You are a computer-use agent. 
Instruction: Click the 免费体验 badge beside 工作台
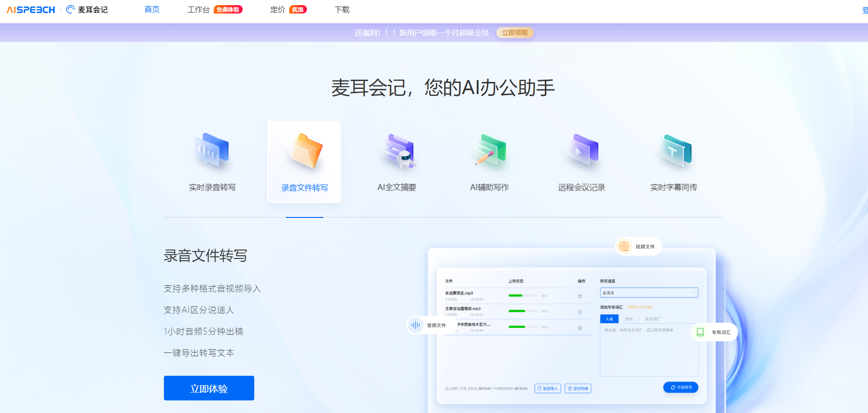click(x=228, y=10)
